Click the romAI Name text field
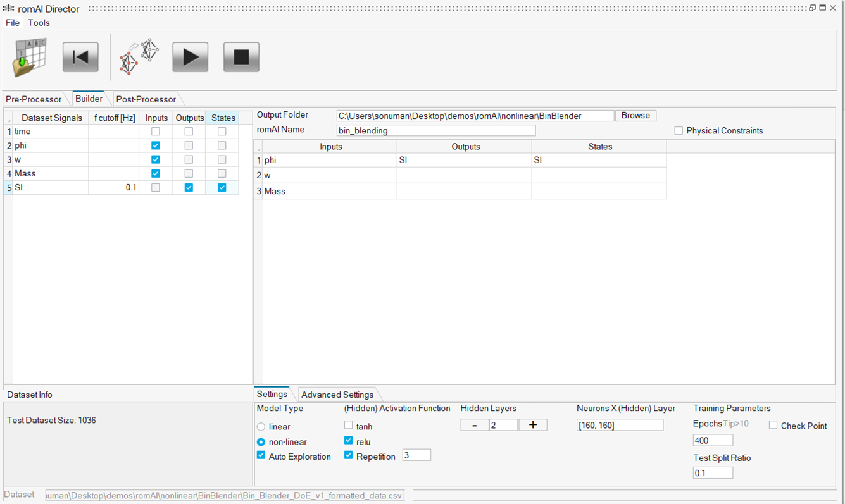Image resolution: width=845 pixels, height=504 pixels. (x=435, y=131)
